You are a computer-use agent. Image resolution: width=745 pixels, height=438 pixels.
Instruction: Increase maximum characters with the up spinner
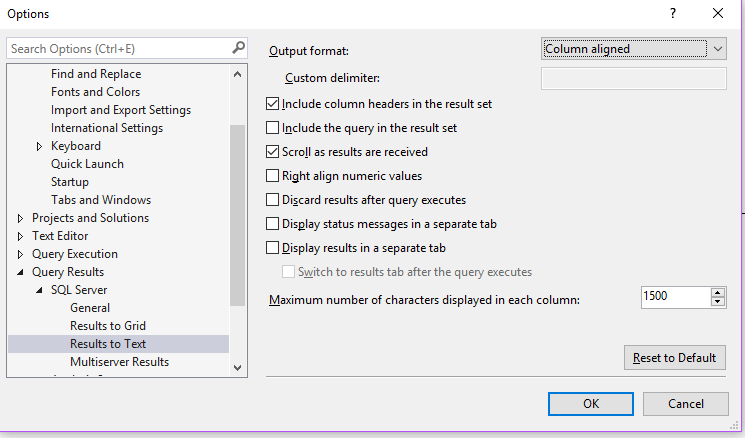(717, 292)
